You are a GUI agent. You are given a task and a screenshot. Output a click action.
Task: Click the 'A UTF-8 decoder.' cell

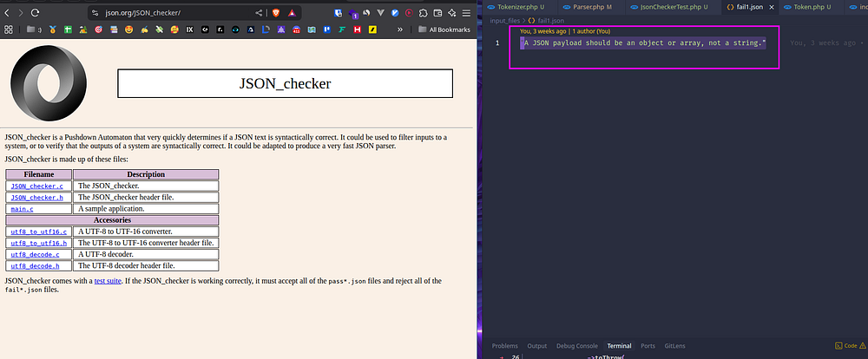tap(146, 254)
